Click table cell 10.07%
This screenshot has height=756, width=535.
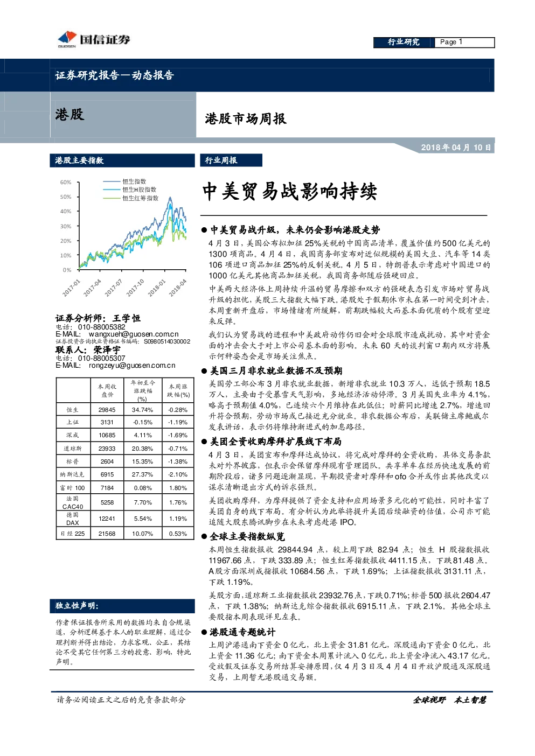pyautogui.click(x=143, y=534)
